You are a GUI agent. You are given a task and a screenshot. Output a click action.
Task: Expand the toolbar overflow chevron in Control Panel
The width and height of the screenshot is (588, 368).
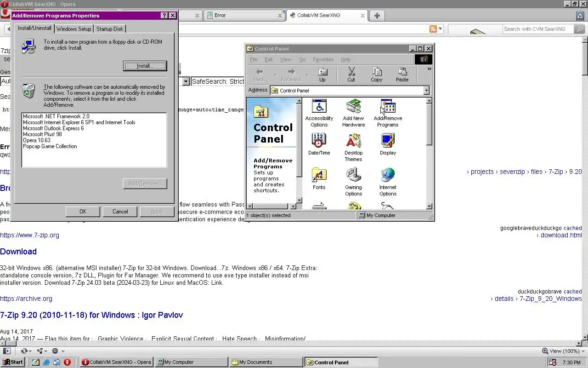tap(429, 69)
